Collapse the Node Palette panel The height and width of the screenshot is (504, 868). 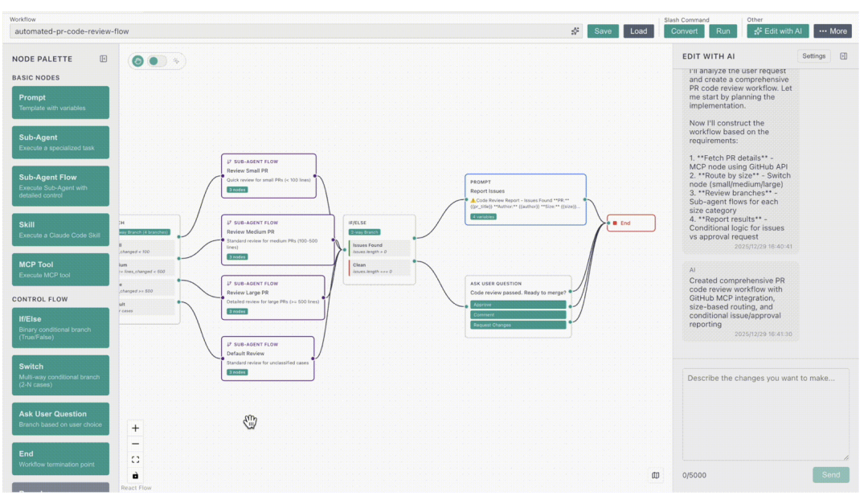(103, 59)
